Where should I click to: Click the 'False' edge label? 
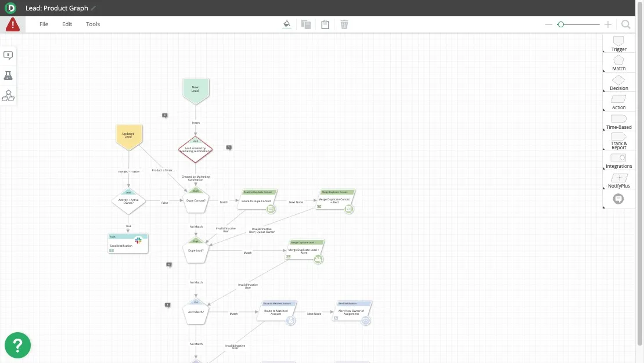tap(165, 203)
